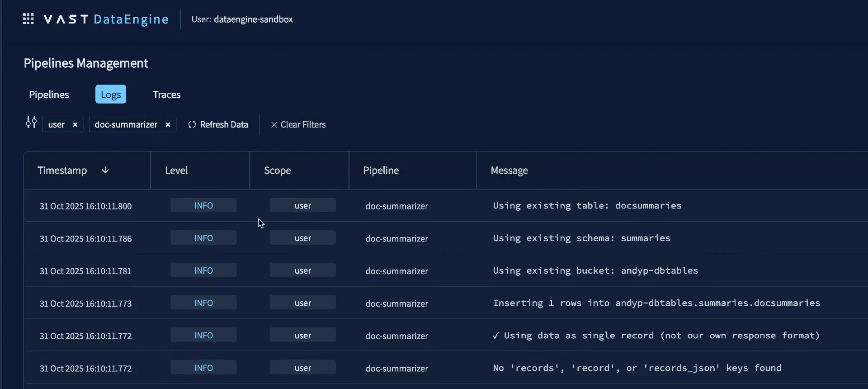Select message 'Using existing schema: summaries'
The image size is (868, 389).
tap(582, 238)
